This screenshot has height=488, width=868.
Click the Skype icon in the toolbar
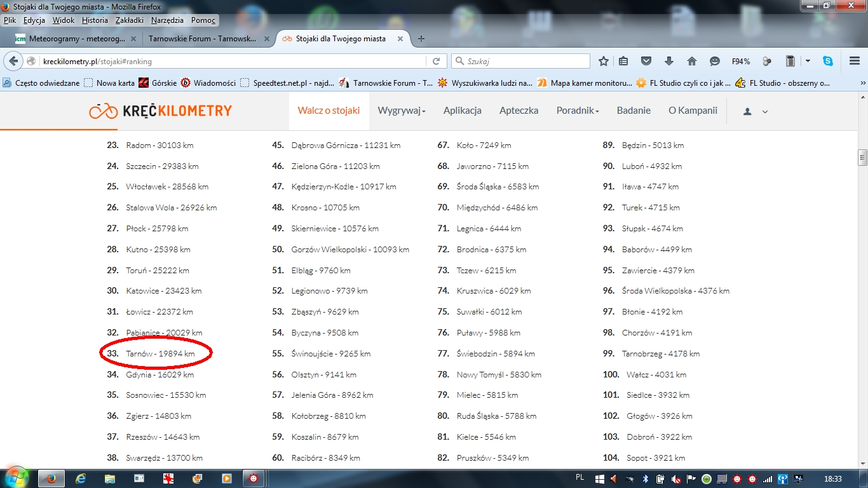[x=827, y=62]
